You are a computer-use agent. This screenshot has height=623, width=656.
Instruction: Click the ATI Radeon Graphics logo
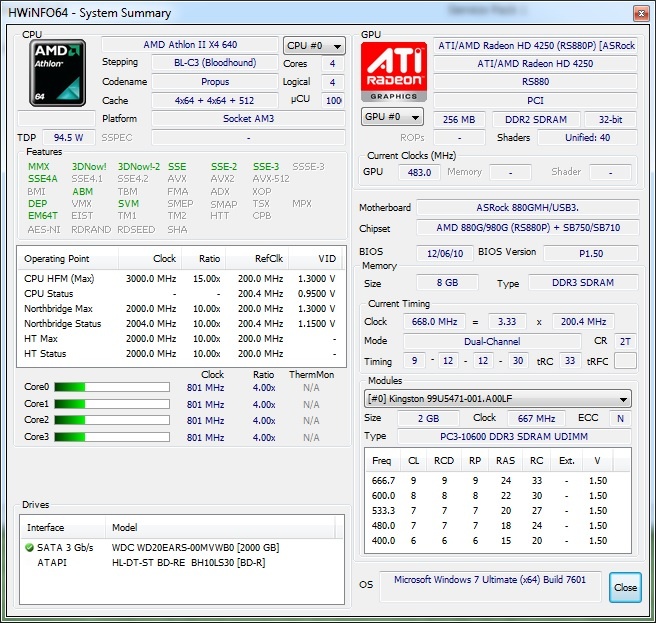394,72
